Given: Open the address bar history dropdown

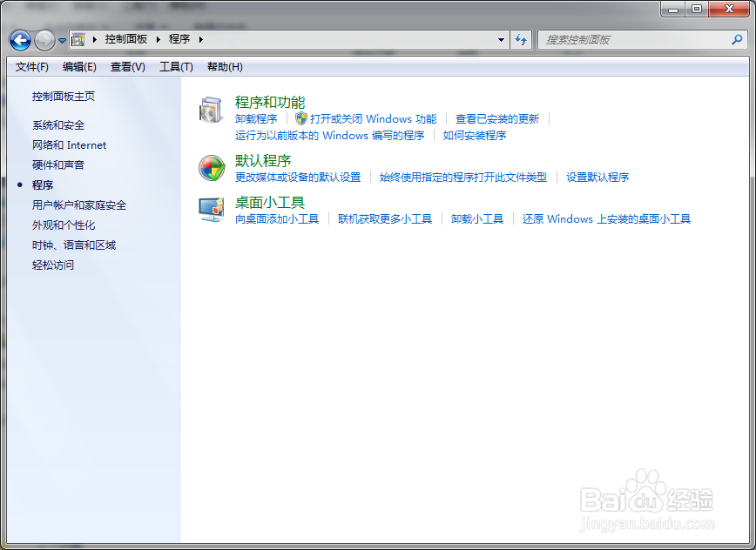Looking at the screenshot, I should [502, 40].
